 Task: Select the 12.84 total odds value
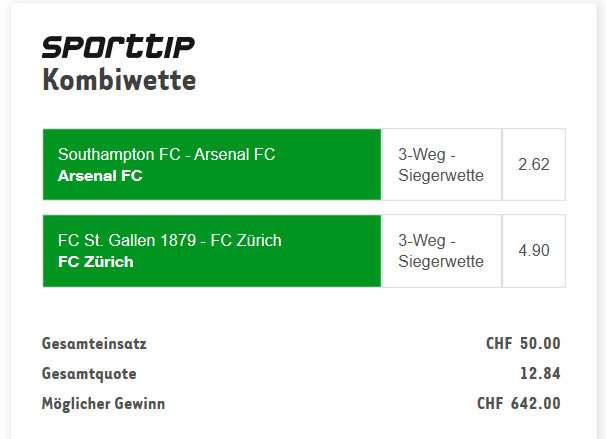[540, 373]
